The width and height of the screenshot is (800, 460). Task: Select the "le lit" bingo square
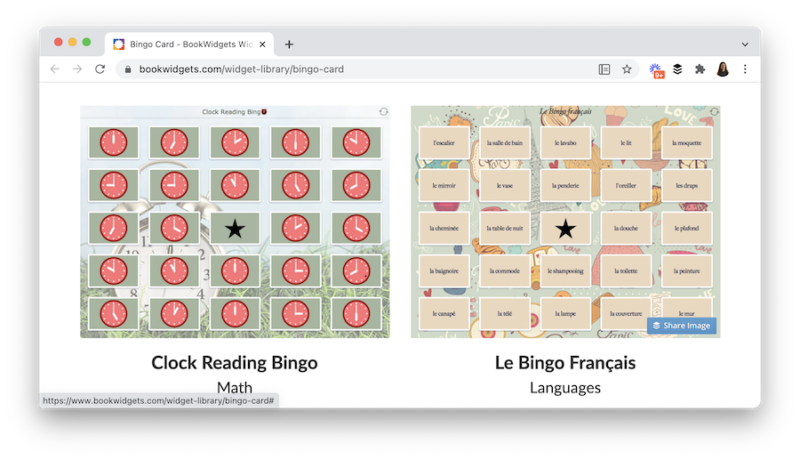(626, 143)
